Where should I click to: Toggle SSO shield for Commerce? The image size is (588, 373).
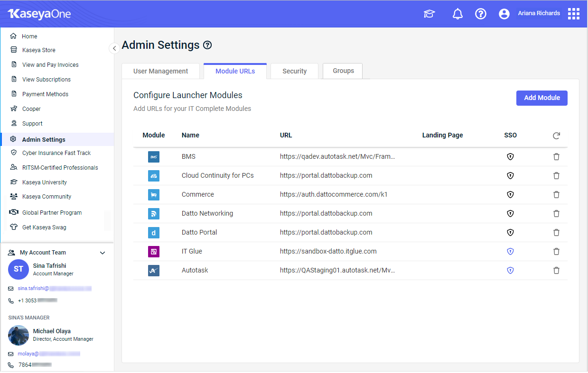(510, 194)
